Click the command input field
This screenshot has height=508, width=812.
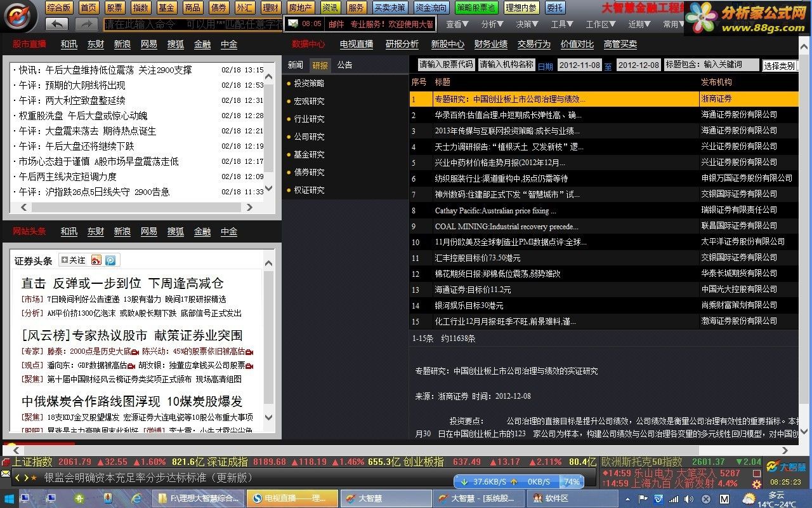pos(193,24)
